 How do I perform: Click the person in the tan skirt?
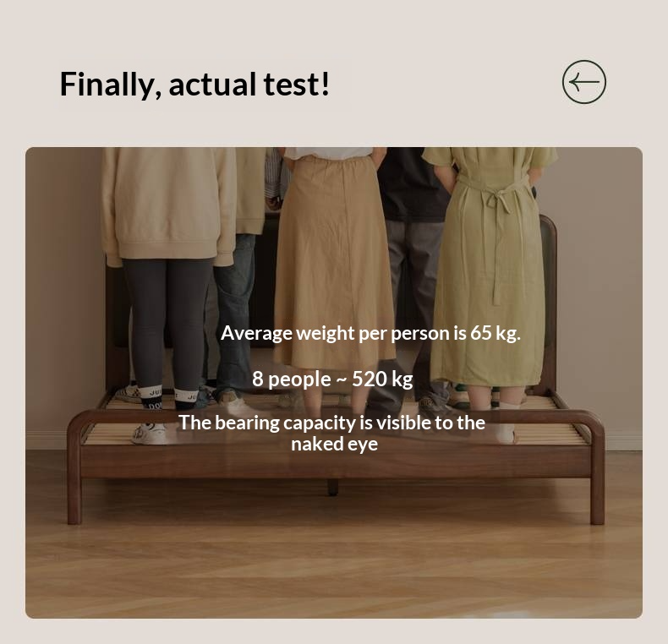(335, 264)
